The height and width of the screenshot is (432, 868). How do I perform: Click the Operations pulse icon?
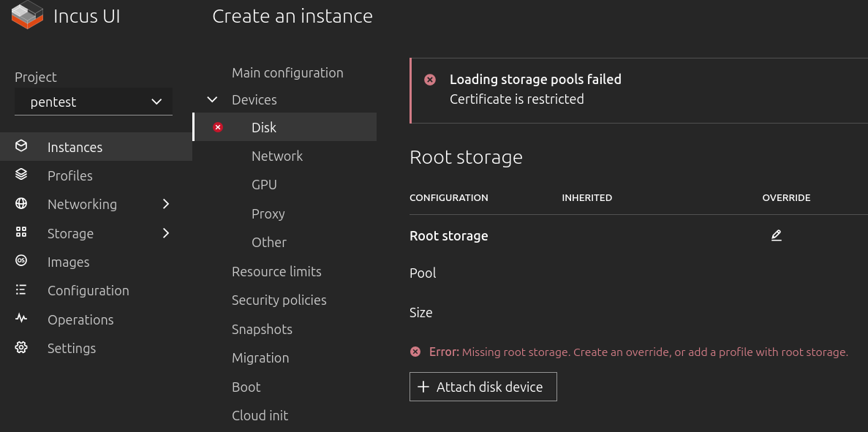click(21, 319)
